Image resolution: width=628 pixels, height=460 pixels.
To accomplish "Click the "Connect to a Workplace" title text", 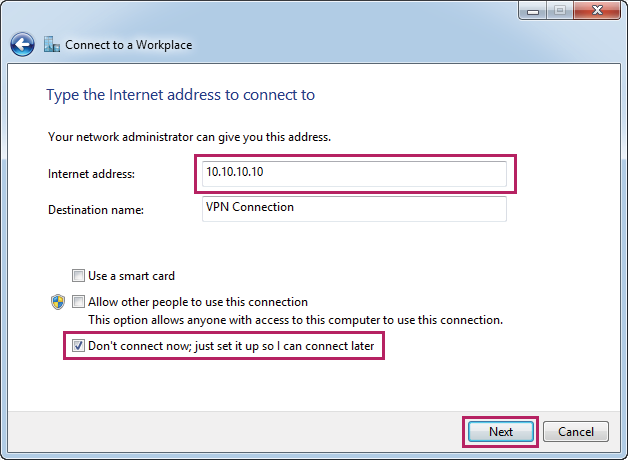I will point(129,45).
